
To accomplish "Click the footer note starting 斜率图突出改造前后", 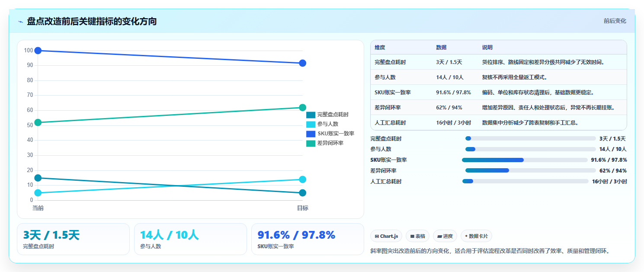I will [x=490, y=251].
